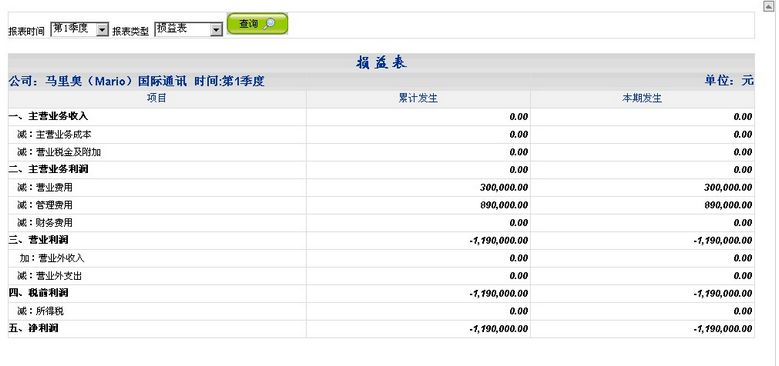Select the 减：营业外支出 row label
The width and height of the screenshot is (779, 366).
(x=49, y=276)
